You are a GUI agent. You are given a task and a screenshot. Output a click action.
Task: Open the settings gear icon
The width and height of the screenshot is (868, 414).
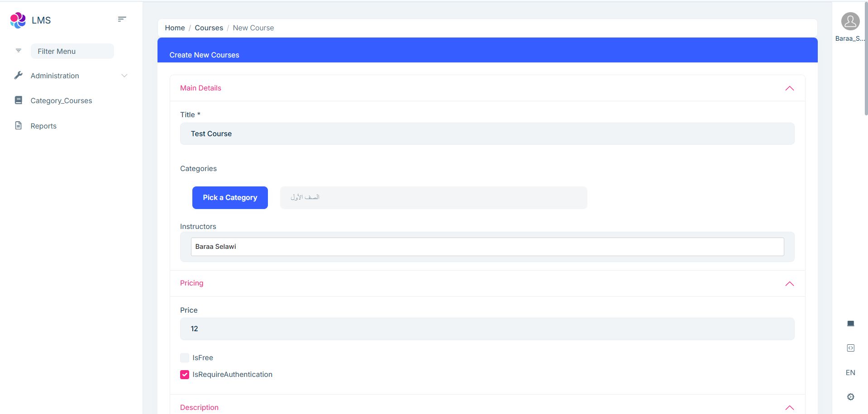[x=850, y=397]
